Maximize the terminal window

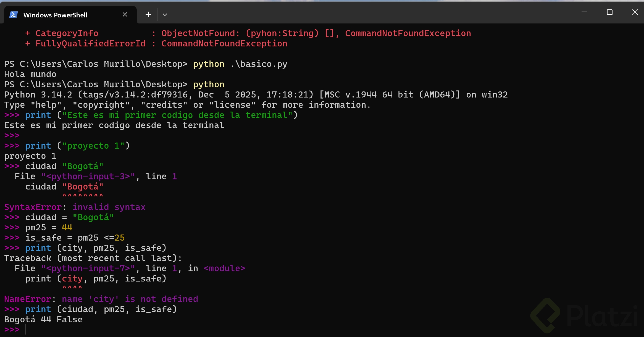[x=609, y=12]
